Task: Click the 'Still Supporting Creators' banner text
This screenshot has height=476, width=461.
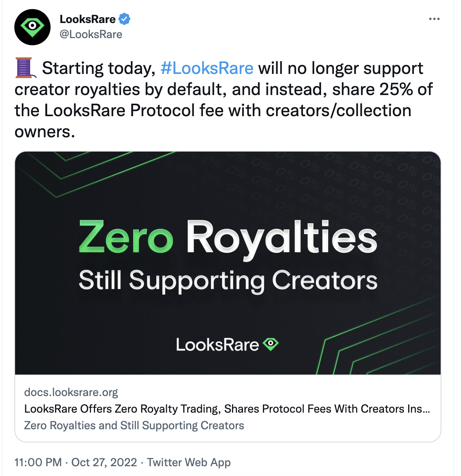Action: [228, 281]
